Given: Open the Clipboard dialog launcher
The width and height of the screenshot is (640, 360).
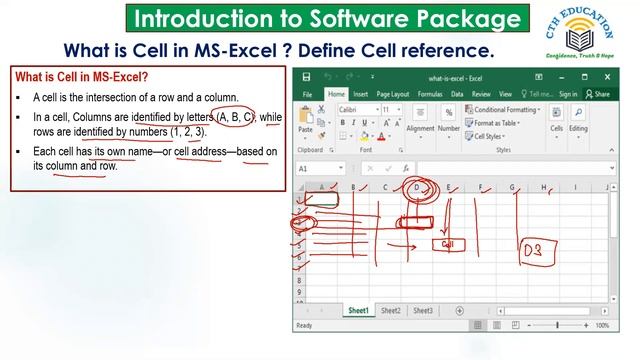Looking at the screenshot, I should click(x=331, y=150).
